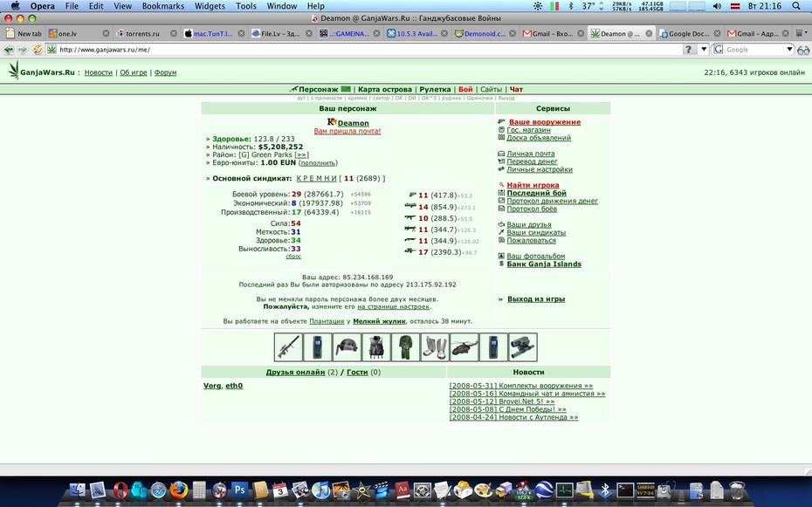Open the Комплекты вооружения news item

521,386
